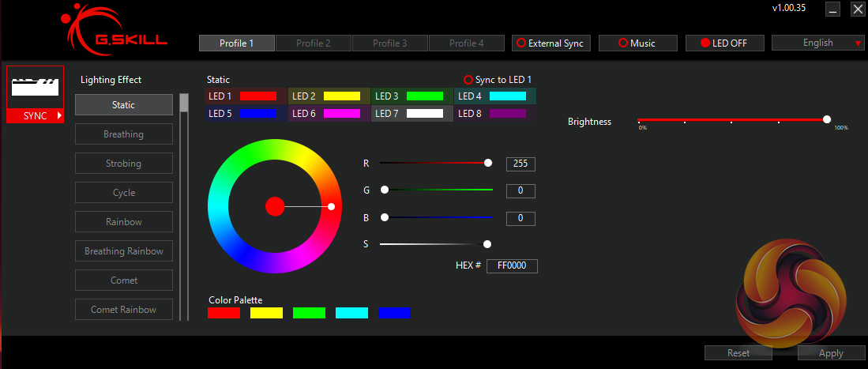Screen dimensions: 868x369
Task: Choose the Comet Rainbow effect
Action: pyautogui.click(x=124, y=310)
